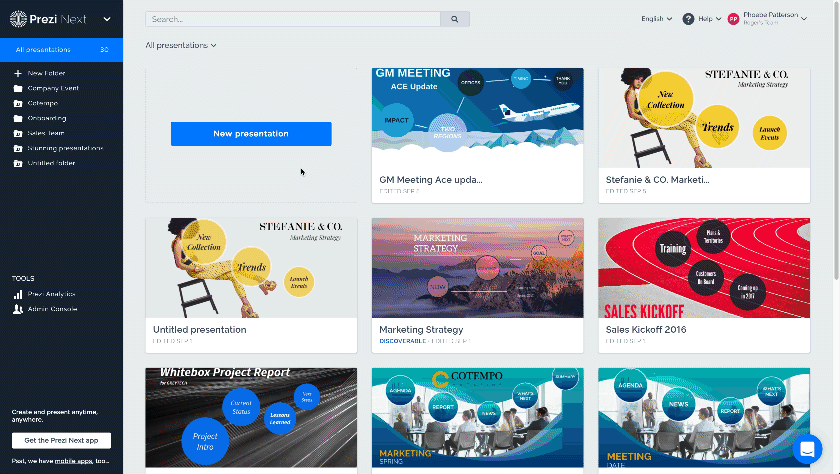840x474 pixels.
Task: Click the DISCOVERABLE label
Action: click(x=402, y=341)
